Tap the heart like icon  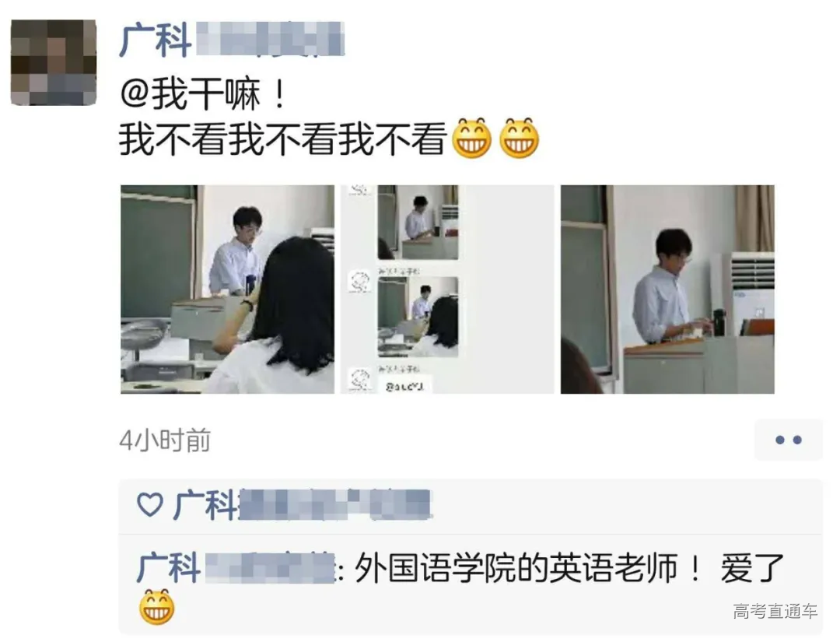(150, 504)
